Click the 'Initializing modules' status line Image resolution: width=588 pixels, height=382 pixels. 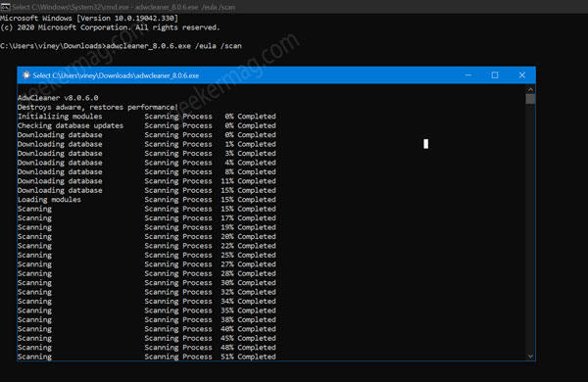tap(60, 117)
